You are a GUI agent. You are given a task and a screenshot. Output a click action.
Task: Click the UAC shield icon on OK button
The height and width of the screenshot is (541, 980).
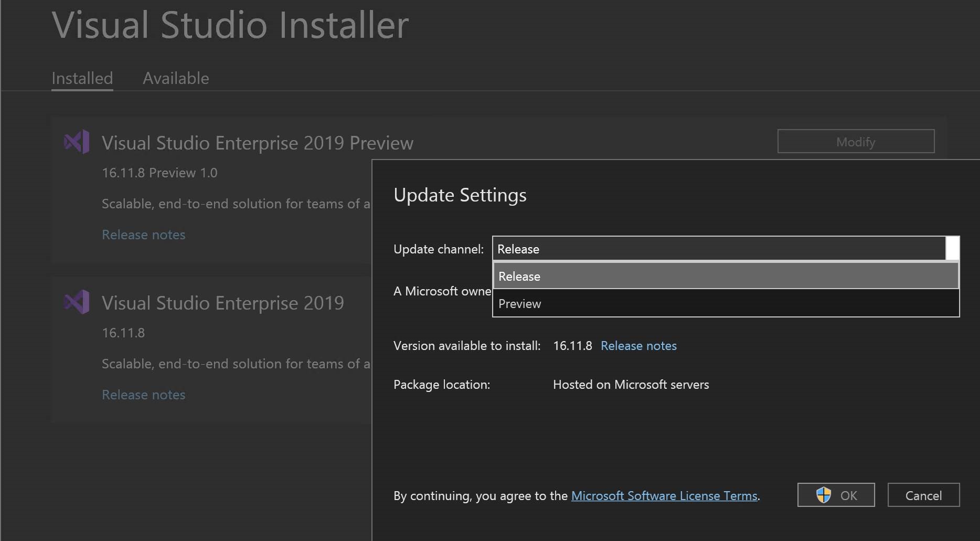(x=823, y=495)
